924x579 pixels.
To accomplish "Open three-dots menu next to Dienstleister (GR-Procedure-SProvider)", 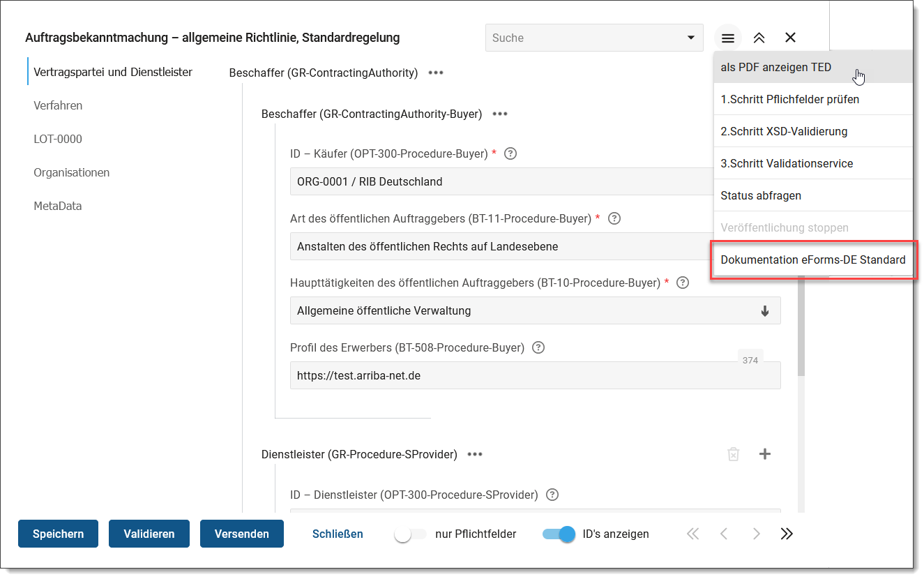I will (x=475, y=454).
